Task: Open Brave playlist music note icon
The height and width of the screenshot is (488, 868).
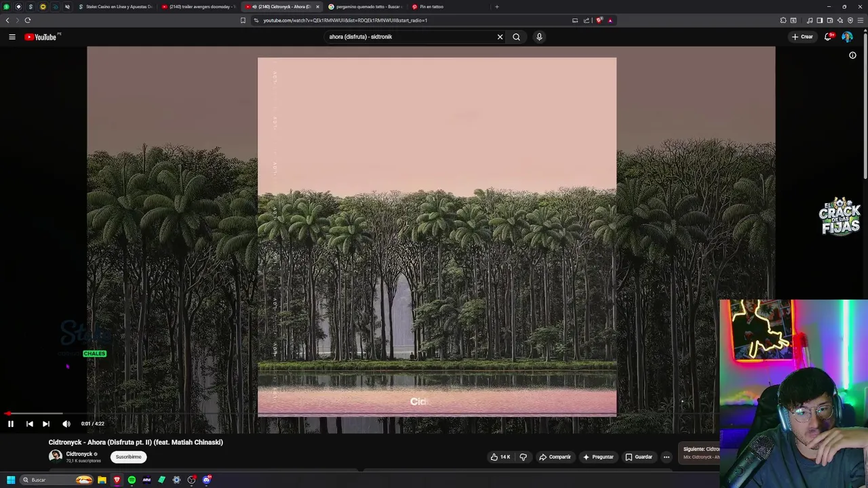Action: (810, 20)
